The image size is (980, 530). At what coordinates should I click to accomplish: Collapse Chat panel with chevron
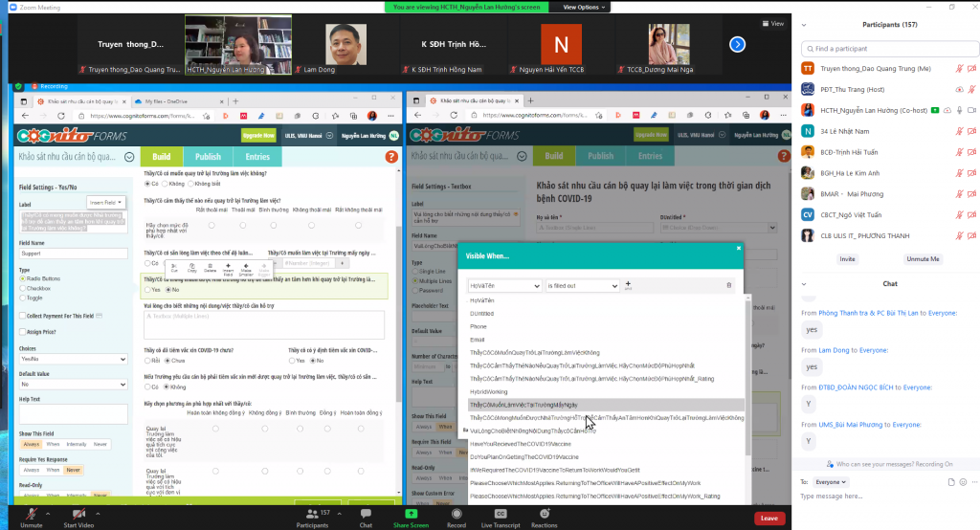click(x=804, y=284)
